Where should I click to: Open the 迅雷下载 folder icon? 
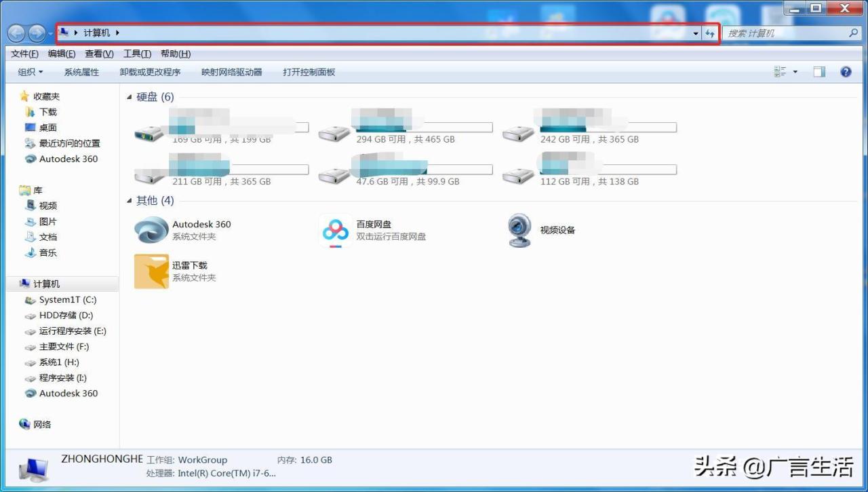coord(151,271)
